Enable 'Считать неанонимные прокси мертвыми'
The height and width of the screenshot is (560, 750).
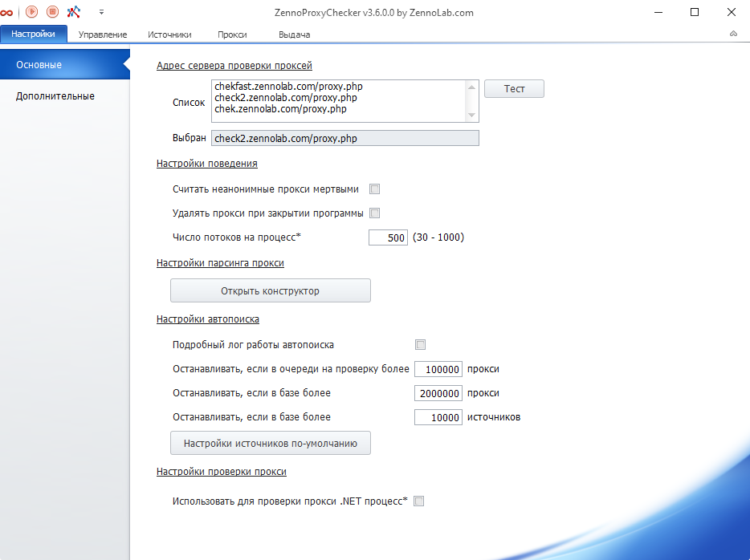pos(374,189)
